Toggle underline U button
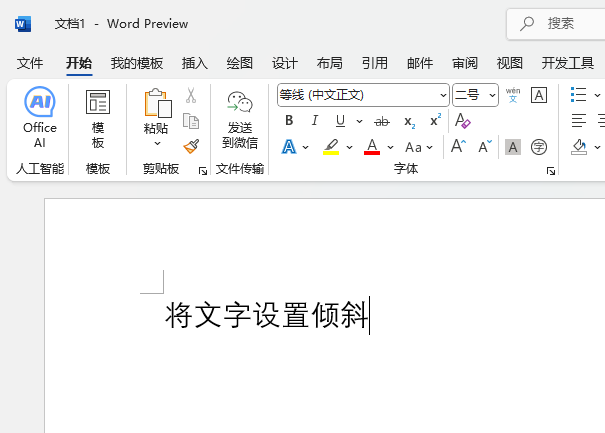Image resolution: width=605 pixels, height=433 pixels. 340,121
